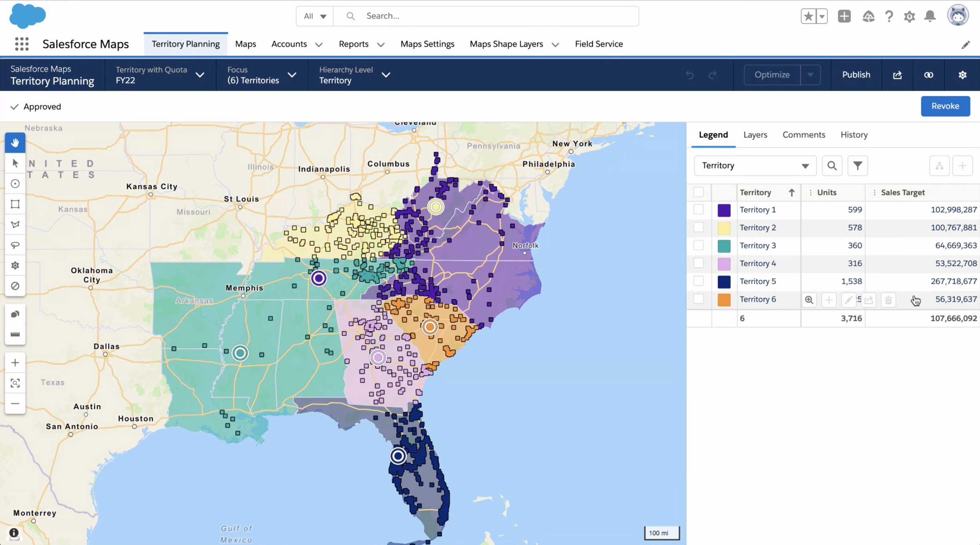This screenshot has width=980, height=545.
Task: Select the pan hand tool
Action: click(15, 143)
